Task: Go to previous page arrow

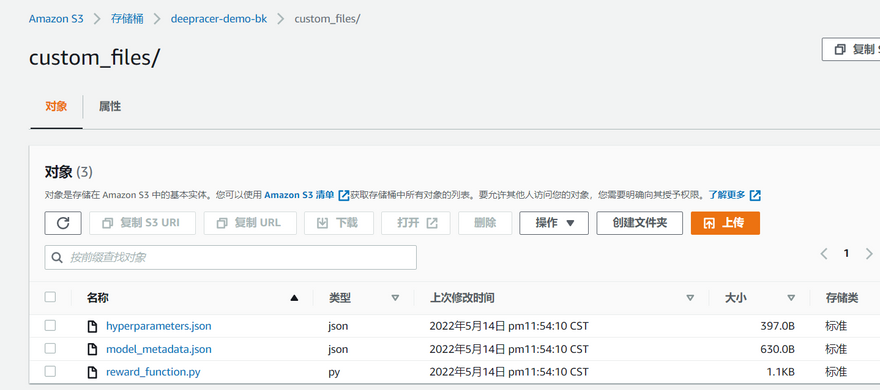Action: [x=824, y=254]
